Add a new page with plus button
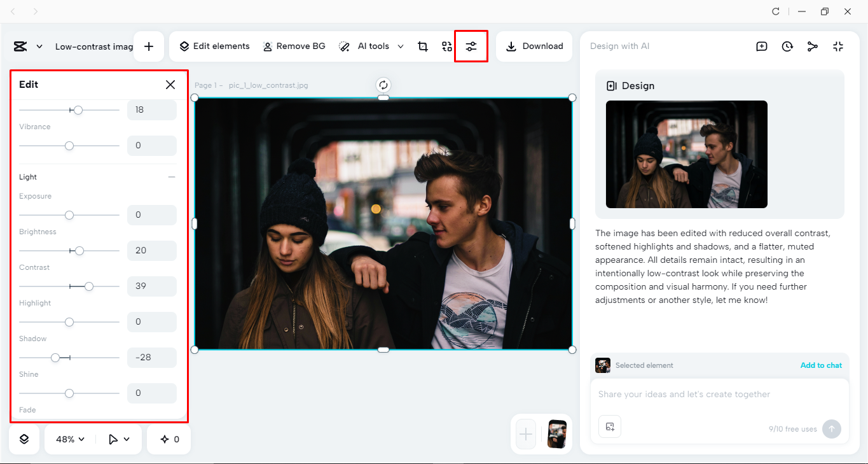The width and height of the screenshot is (868, 464). point(526,435)
